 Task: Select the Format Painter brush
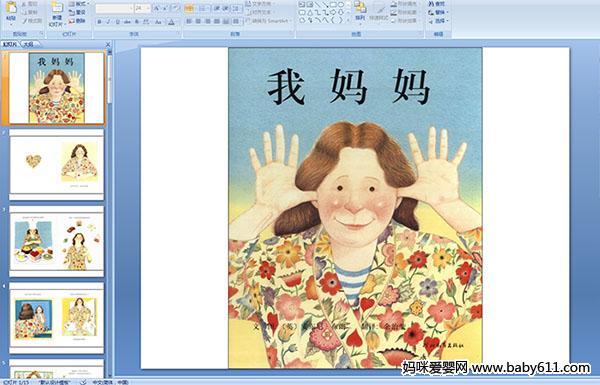31,21
